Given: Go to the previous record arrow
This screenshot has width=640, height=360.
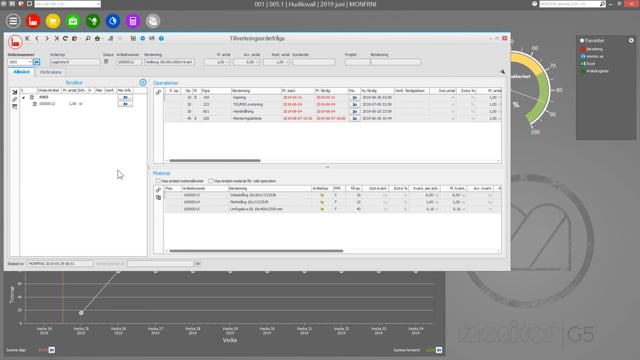Looking at the screenshot, I should 37,38.
